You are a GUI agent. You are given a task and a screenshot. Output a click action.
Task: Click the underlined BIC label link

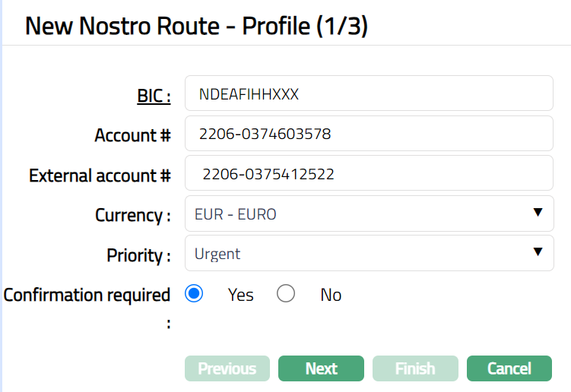153,96
